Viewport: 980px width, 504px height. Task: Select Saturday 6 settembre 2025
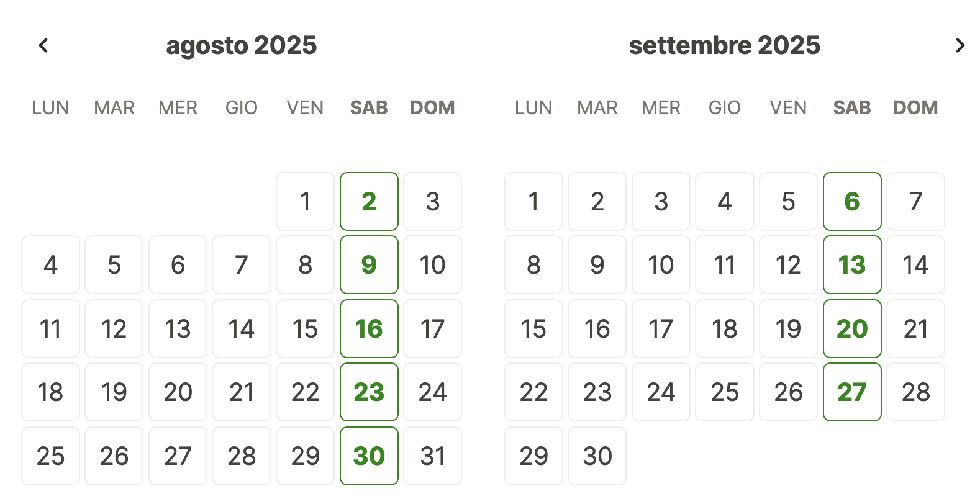pyautogui.click(x=852, y=201)
